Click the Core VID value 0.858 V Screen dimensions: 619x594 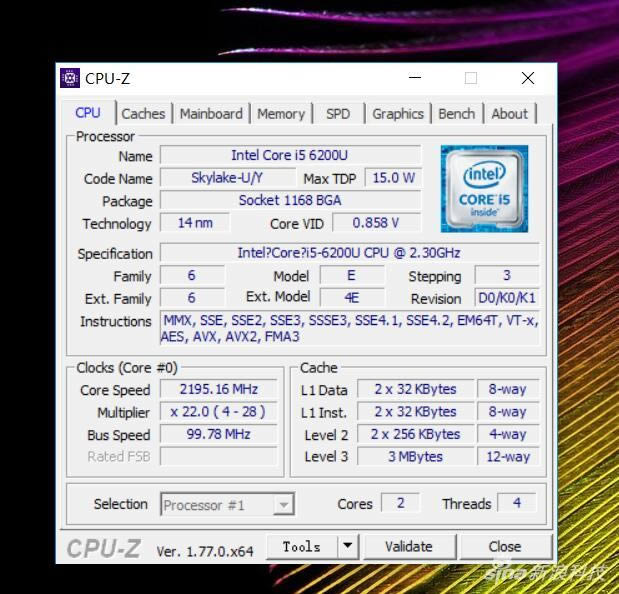coord(376,223)
